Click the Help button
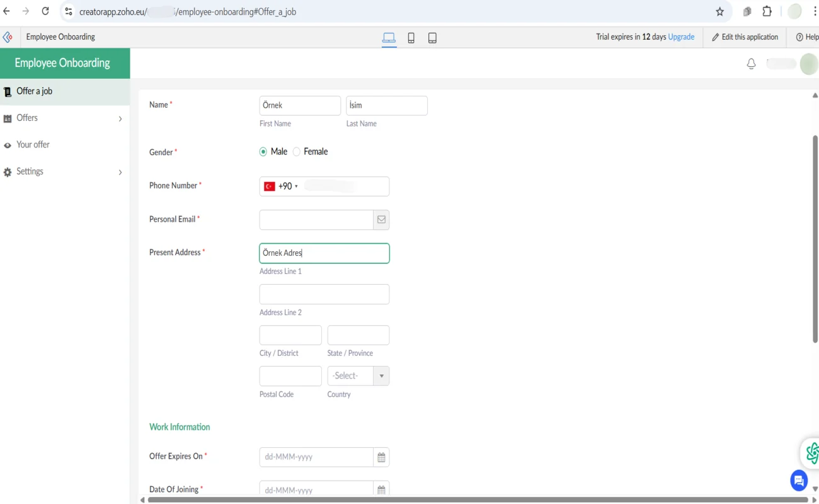The height and width of the screenshot is (504, 819). (x=808, y=37)
